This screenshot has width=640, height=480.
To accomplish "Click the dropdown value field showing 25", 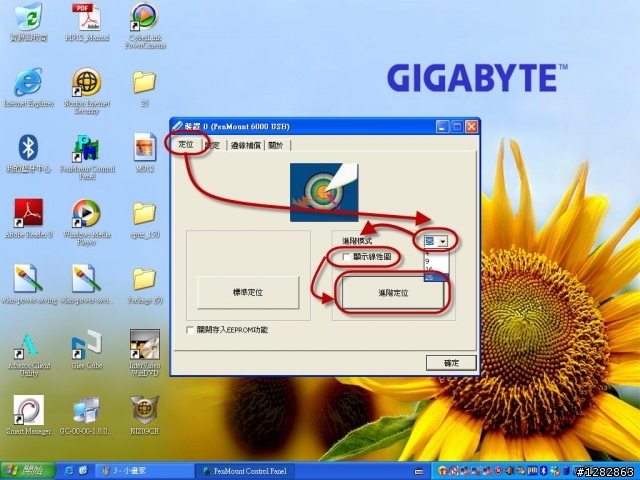I will pyautogui.click(x=431, y=242).
